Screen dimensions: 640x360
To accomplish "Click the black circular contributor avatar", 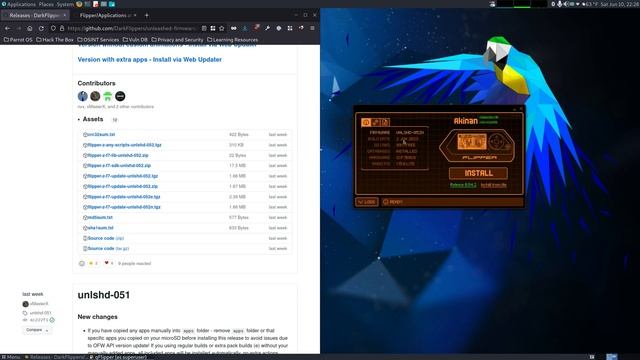I will (120, 96).
